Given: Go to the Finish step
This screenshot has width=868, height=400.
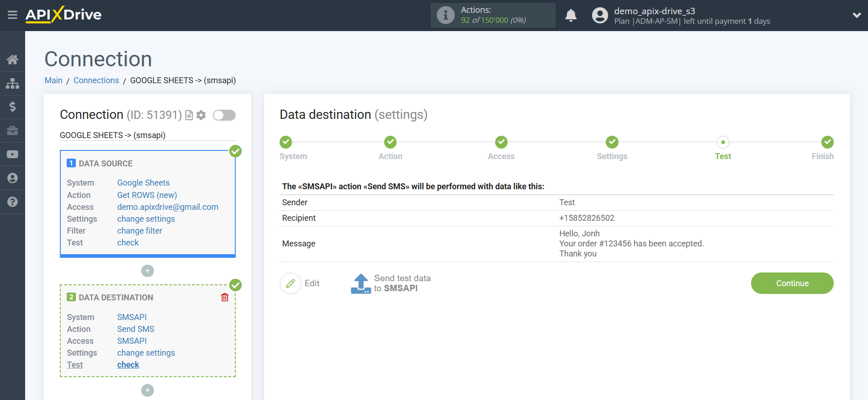Looking at the screenshot, I should (827, 142).
